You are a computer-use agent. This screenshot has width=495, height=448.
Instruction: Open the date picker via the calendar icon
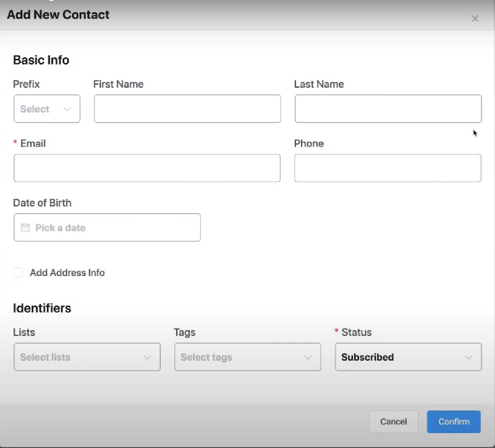coord(25,227)
